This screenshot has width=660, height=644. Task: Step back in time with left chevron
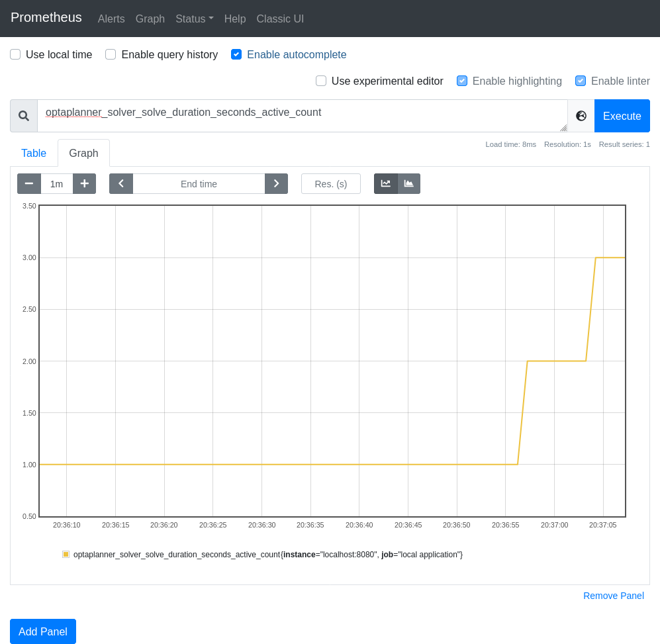pyautogui.click(x=121, y=183)
